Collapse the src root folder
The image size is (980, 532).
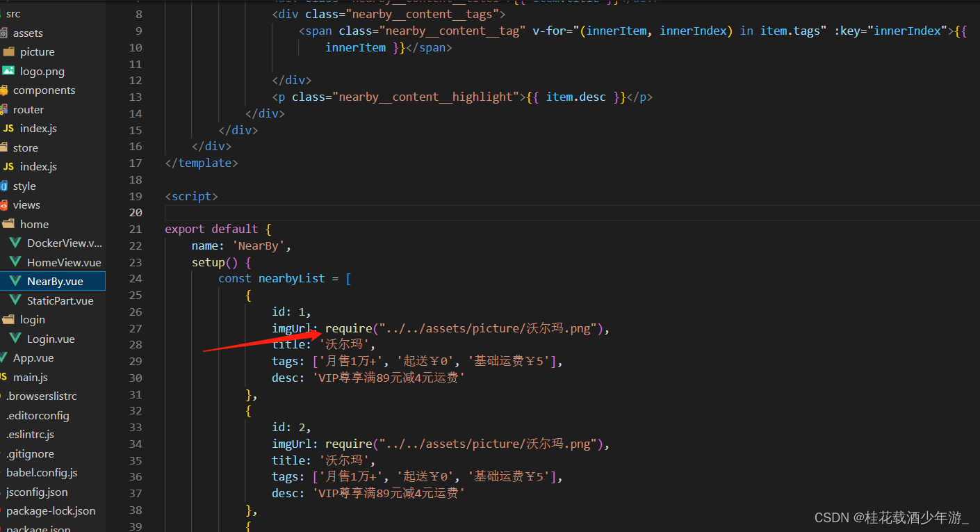click(x=13, y=14)
